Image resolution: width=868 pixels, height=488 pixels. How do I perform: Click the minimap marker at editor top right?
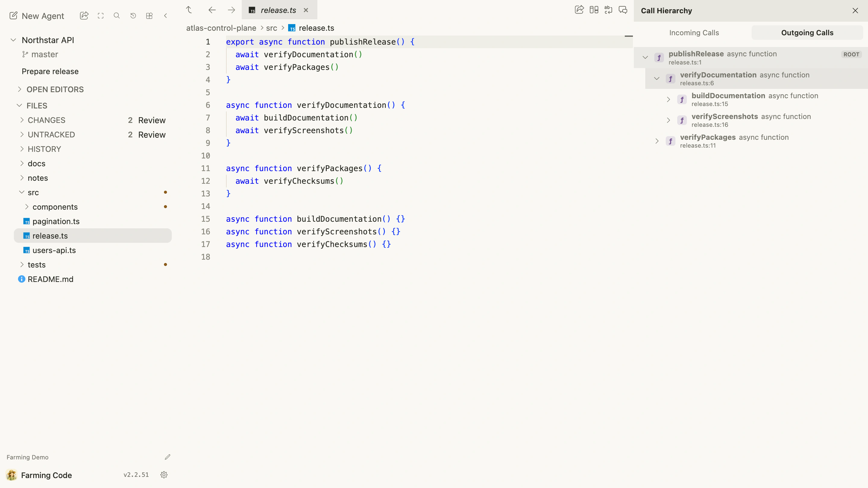pyautogui.click(x=629, y=36)
